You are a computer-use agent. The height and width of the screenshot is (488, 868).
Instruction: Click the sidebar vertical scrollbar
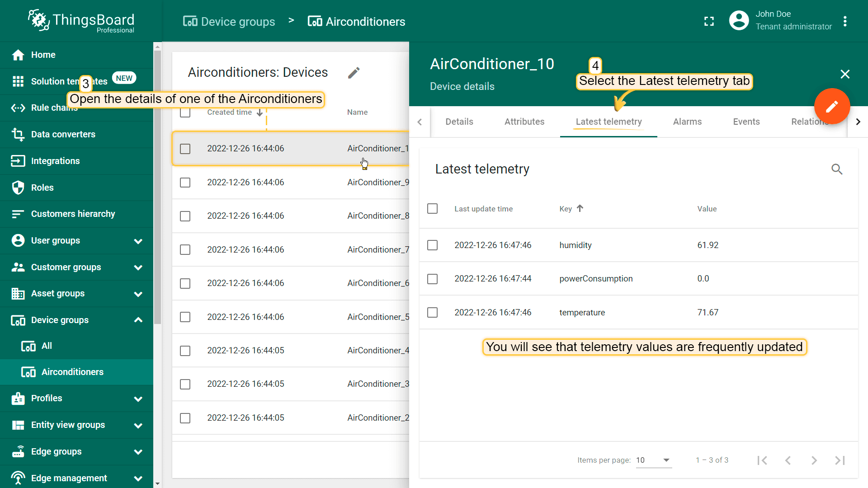tap(157, 188)
